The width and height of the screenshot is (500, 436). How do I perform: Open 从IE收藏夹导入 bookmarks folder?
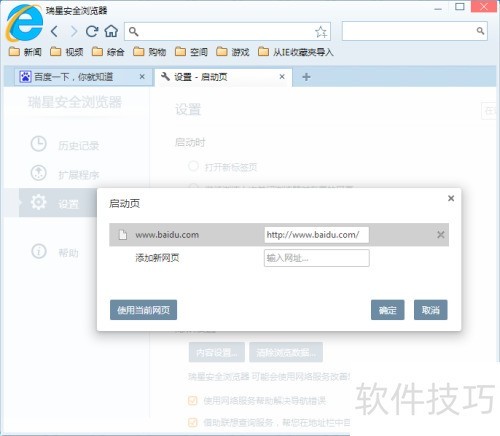click(x=296, y=52)
